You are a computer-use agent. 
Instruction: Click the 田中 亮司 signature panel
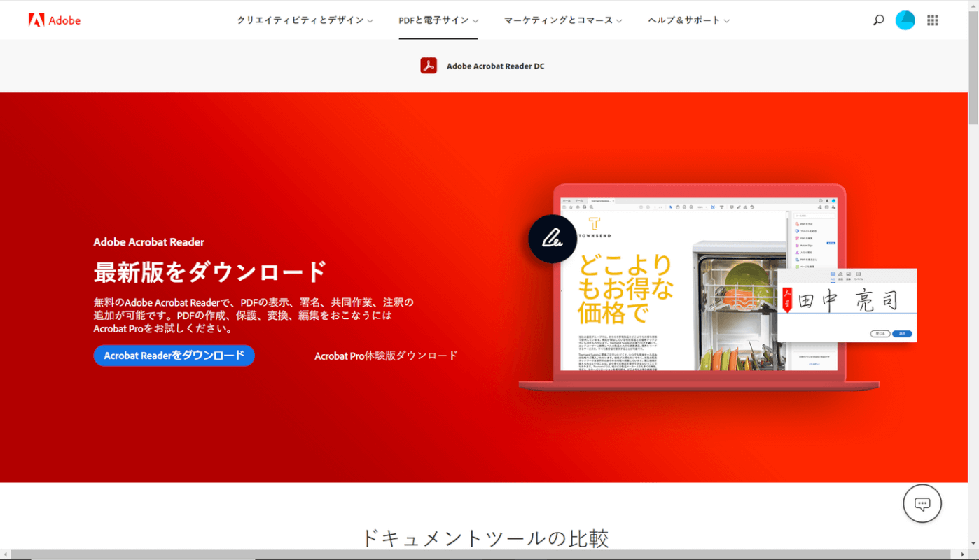[x=847, y=305]
